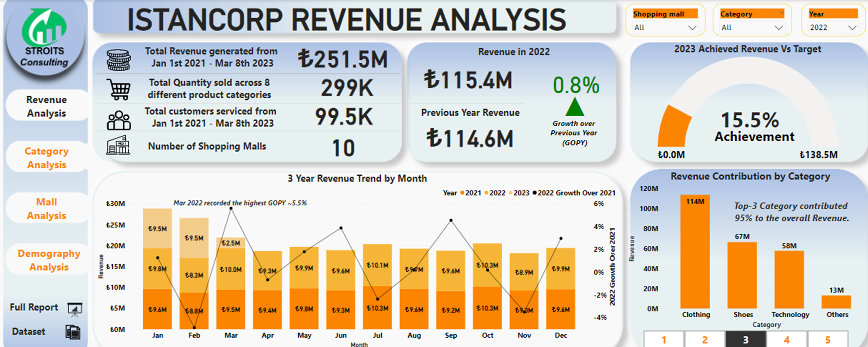Toggle the 2021 legend marker
Image resolution: width=868 pixels, height=347 pixels.
(x=462, y=193)
